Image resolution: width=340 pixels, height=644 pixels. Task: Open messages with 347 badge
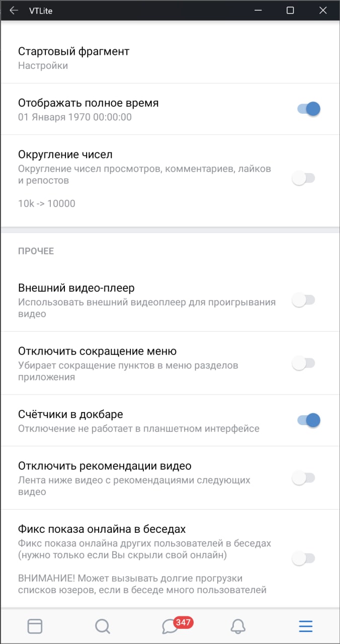point(171,626)
